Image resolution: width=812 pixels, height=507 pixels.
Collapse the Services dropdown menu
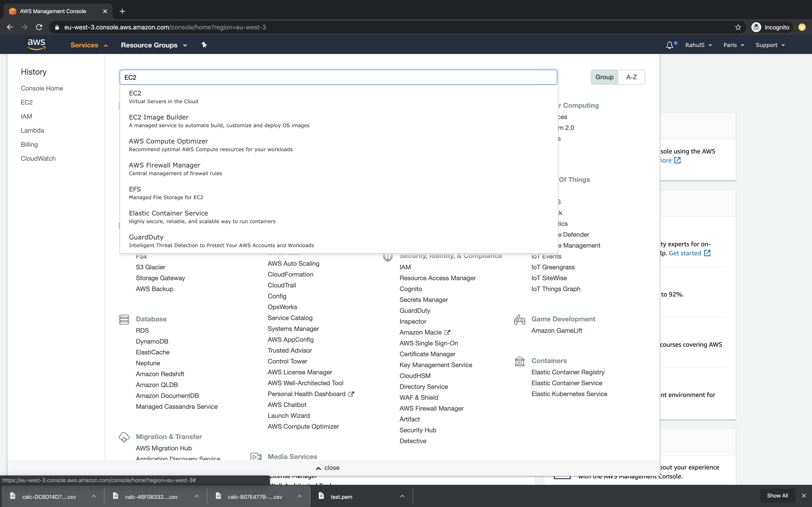tap(89, 45)
